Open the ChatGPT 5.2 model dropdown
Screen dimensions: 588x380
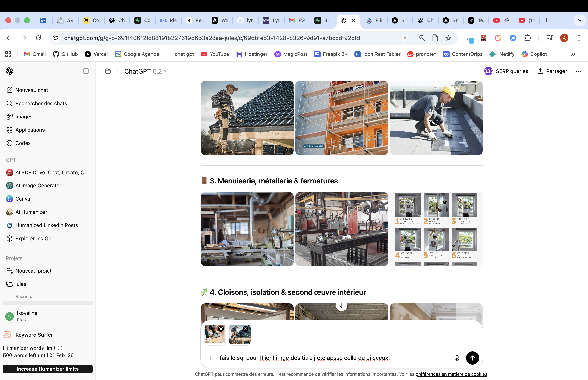146,71
